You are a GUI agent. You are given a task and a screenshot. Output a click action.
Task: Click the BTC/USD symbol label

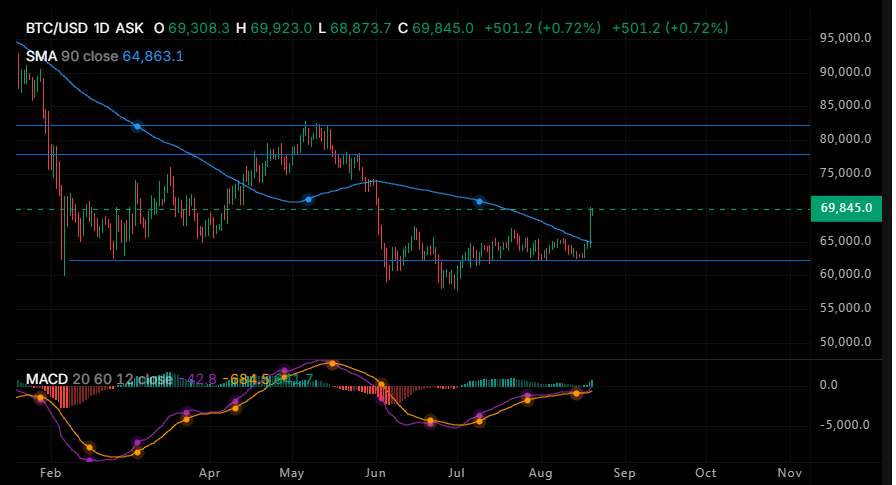point(57,28)
